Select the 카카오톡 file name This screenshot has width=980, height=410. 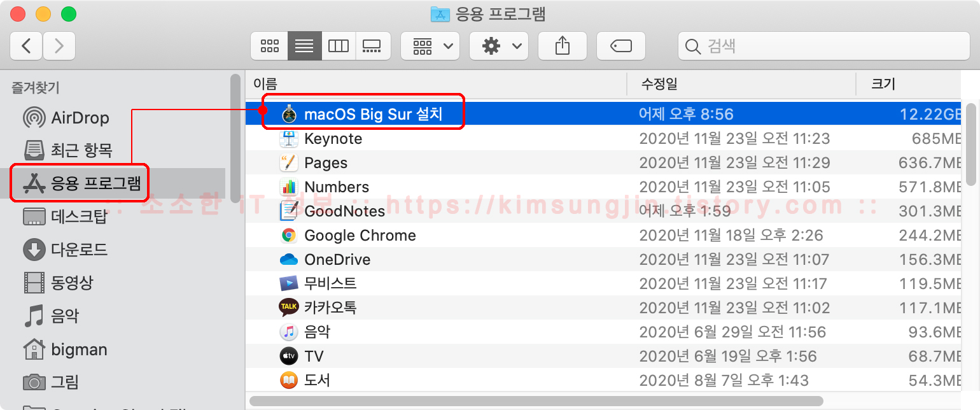(x=330, y=308)
